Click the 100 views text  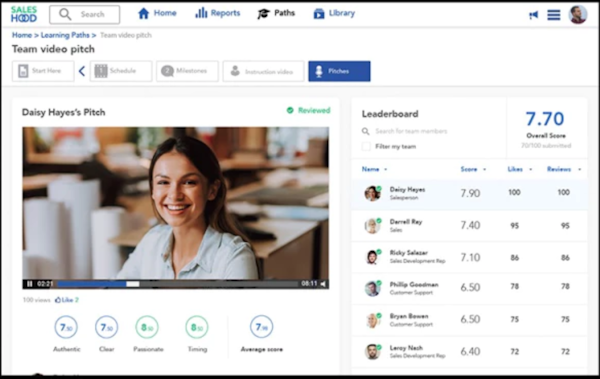36,300
